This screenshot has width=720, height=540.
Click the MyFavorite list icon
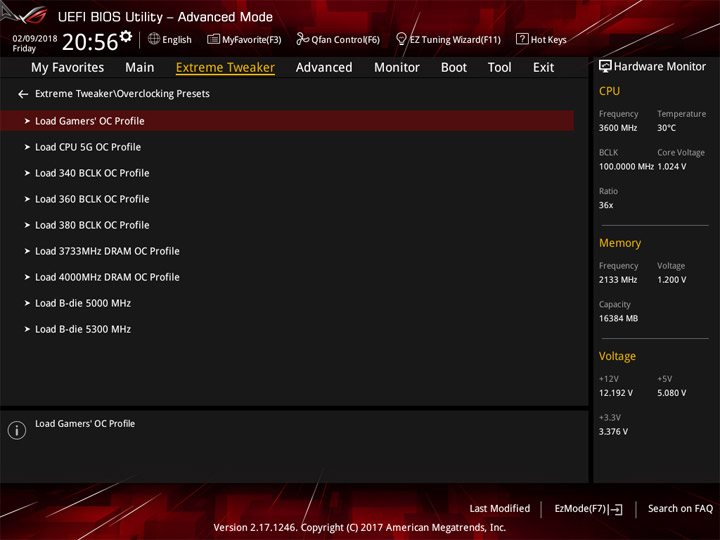coord(213,39)
